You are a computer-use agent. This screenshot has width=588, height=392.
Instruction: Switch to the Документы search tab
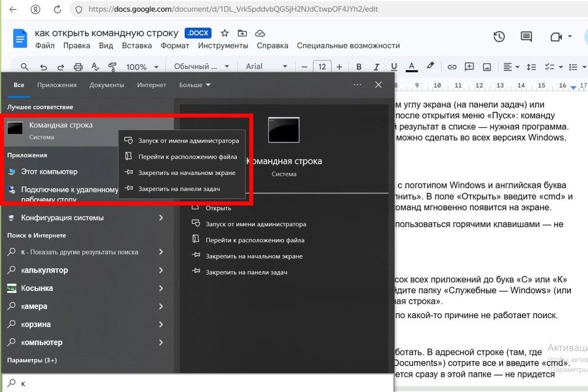point(107,85)
